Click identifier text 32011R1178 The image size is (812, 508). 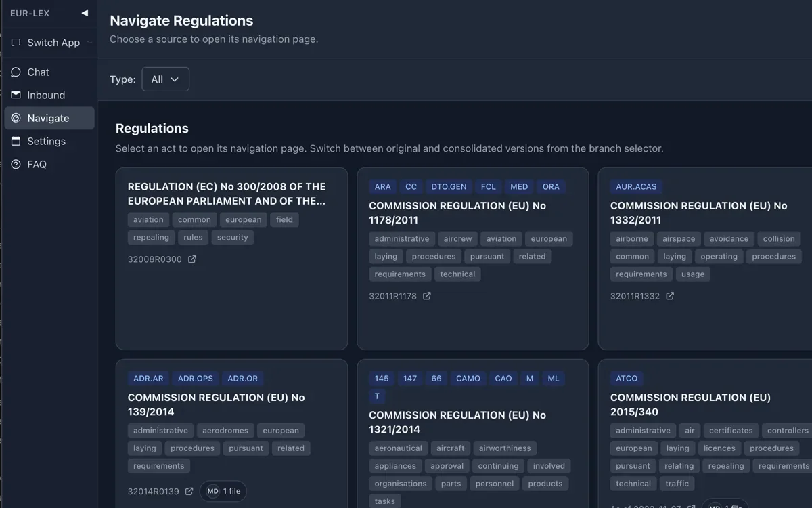(x=393, y=296)
